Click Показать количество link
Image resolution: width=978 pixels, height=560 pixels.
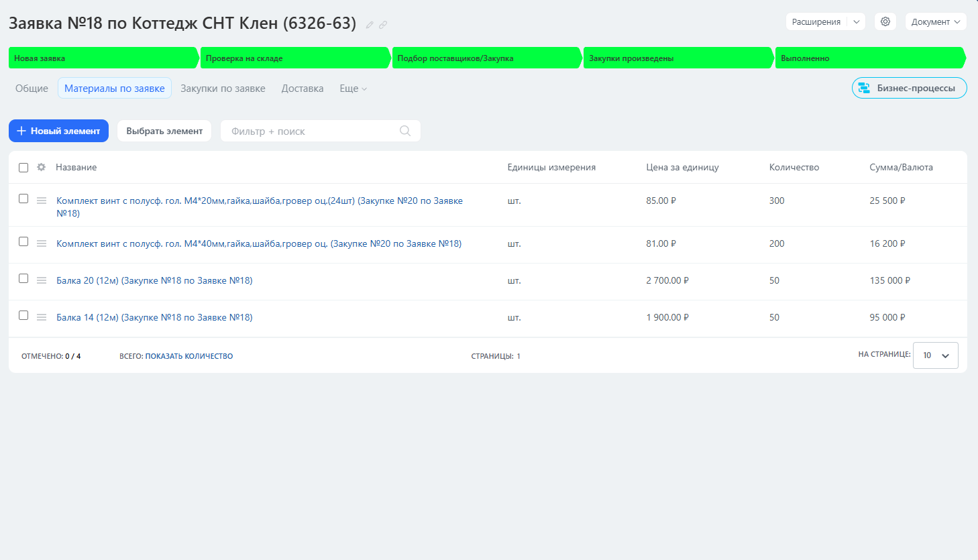coord(189,356)
